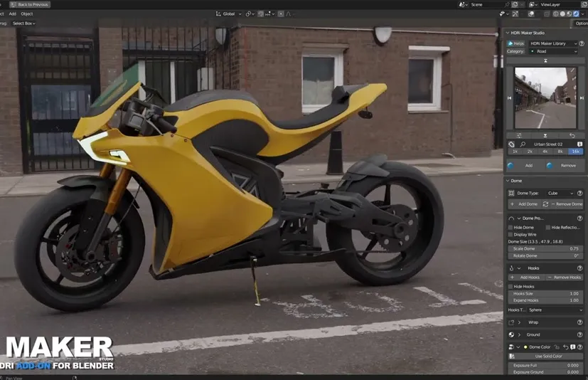
Task: Open the Dome Type Cube dropdown
Action: point(560,193)
